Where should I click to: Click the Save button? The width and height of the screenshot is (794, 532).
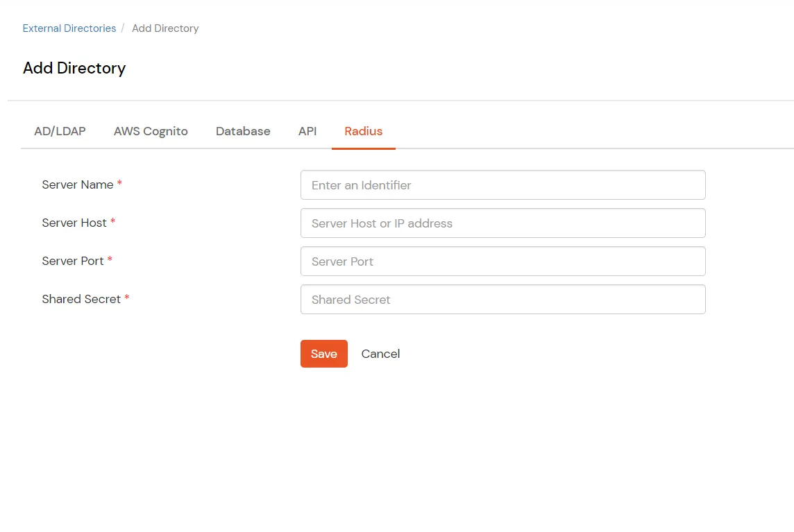(x=323, y=354)
